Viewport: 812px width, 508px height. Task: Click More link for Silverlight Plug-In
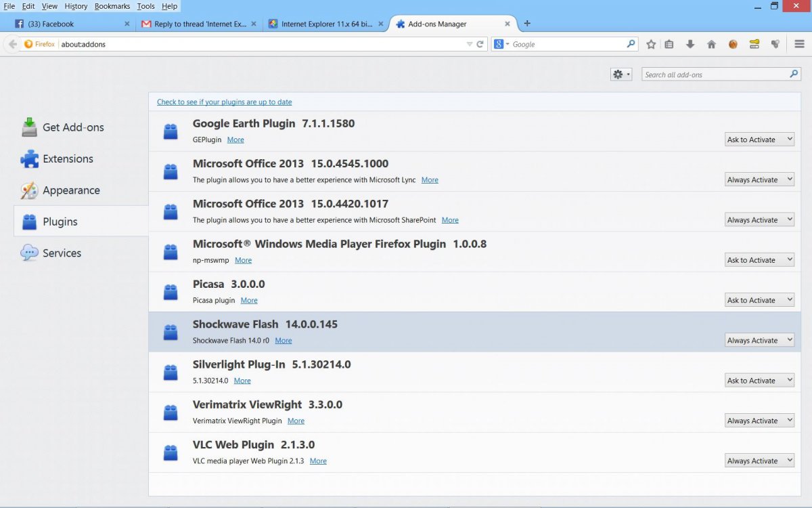[242, 381]
